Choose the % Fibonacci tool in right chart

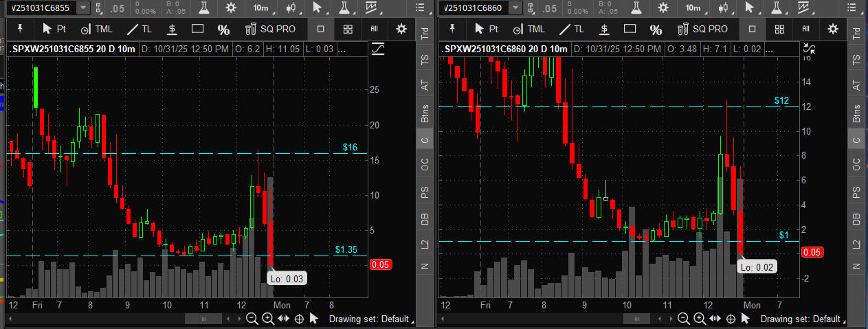pos(656,29)
